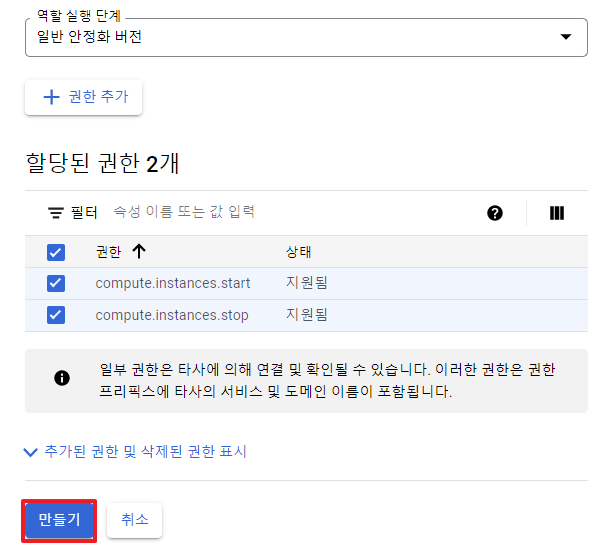Image resolution: width=606 pixels, height=555 pixels.
Task: Click the info icon in the notice box
Action: 62,378
